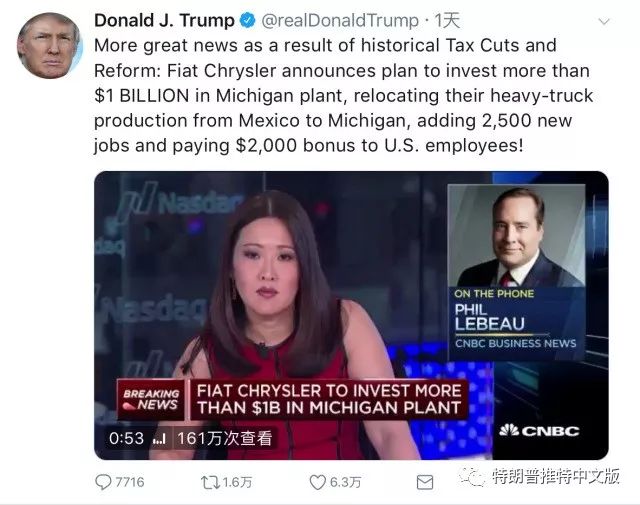Viewport: 640px width, 505px height.
Task: Click the blue verified badge icon
Action: click(247, 20)
